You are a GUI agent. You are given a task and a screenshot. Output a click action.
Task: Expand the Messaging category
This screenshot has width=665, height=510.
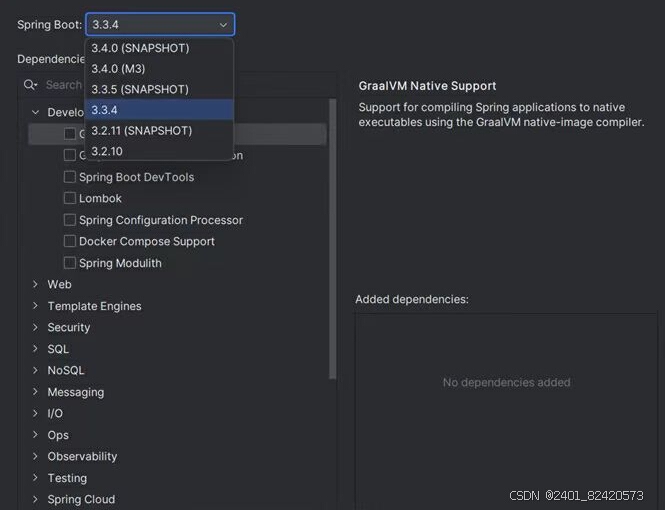36,392
